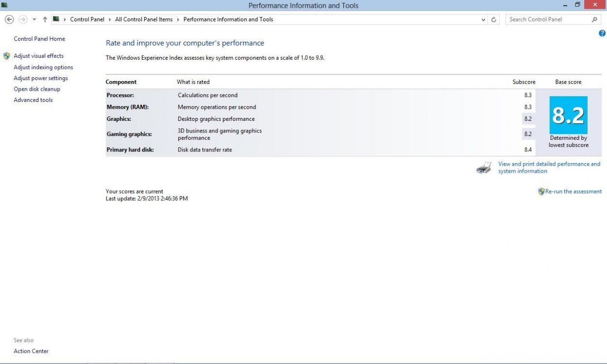Re-run the assessment
607x364 pixels.
coord(573,192)
